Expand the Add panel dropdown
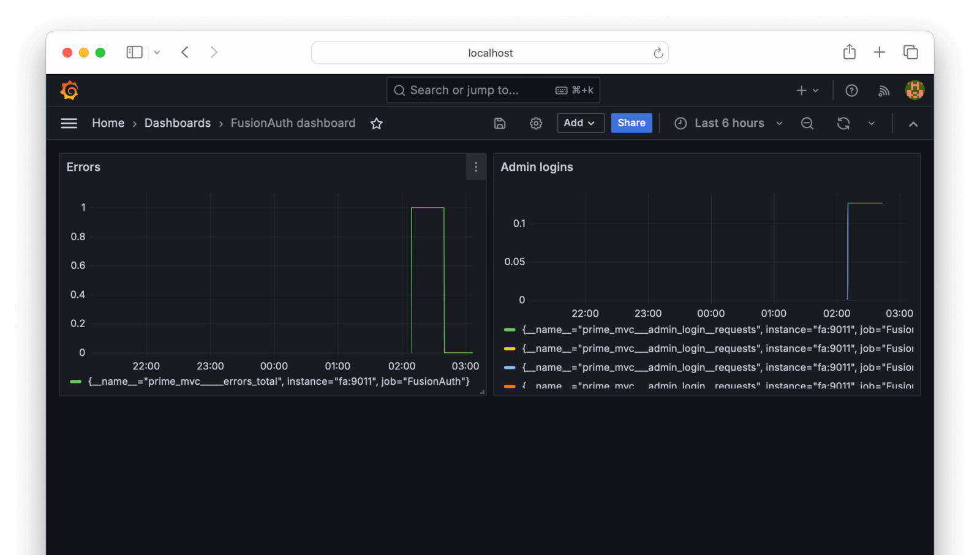This screenshot has height=555, width=980. click(x=579, y=123)
